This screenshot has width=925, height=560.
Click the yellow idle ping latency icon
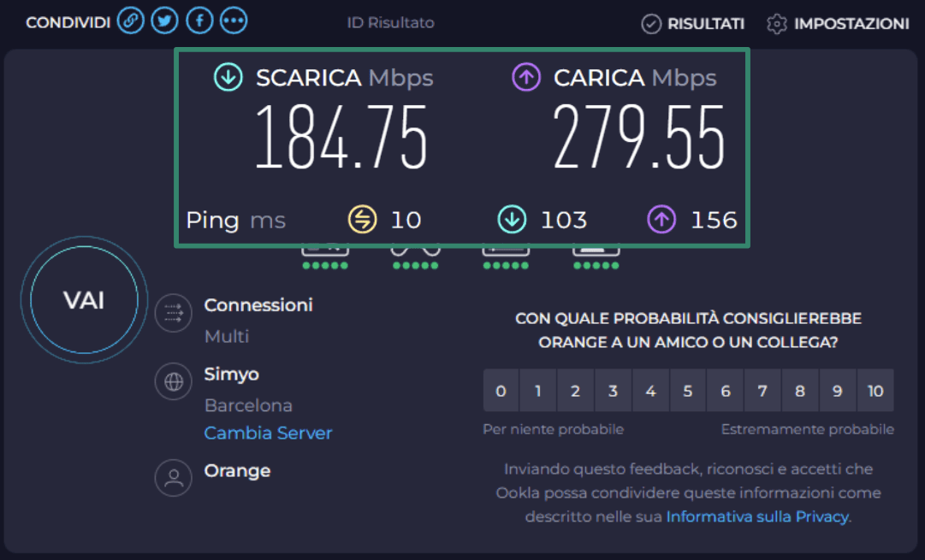tap(361, 220)
